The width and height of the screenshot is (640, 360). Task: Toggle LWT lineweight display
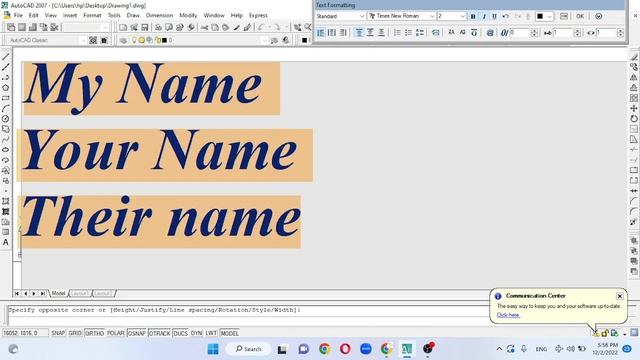click(211, 333)
